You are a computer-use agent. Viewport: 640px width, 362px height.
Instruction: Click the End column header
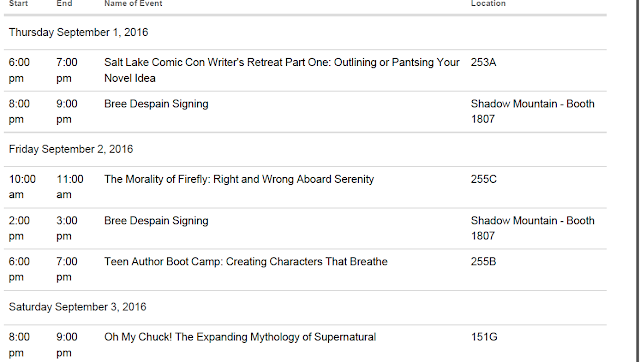pyautogui.click(x=64, y=3)
